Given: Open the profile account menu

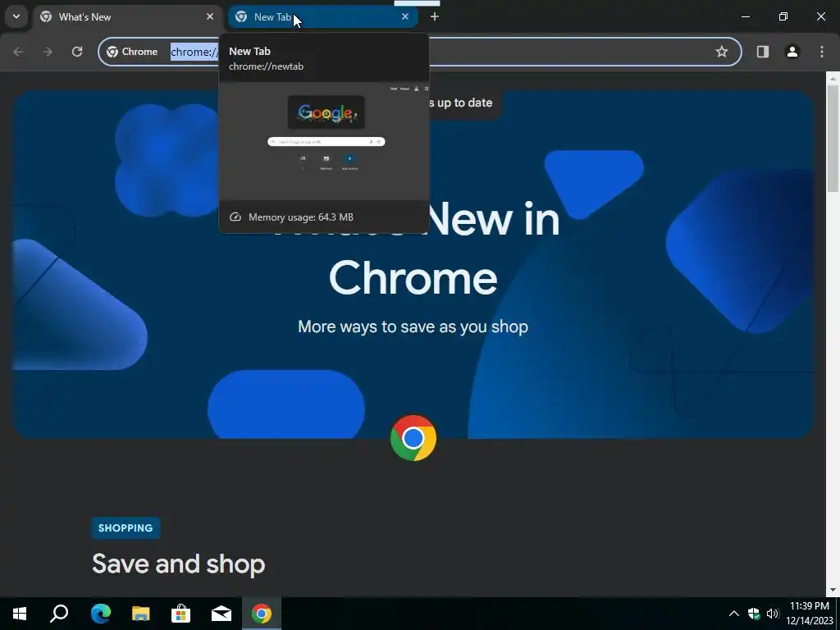Looking at the screenshot, I should pos(792,52).
